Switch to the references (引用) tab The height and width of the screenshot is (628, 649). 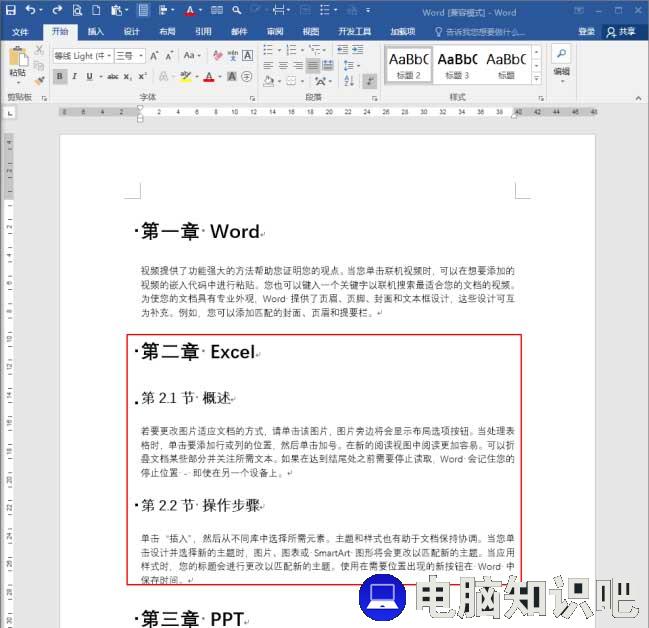click(x=203, y=31)
